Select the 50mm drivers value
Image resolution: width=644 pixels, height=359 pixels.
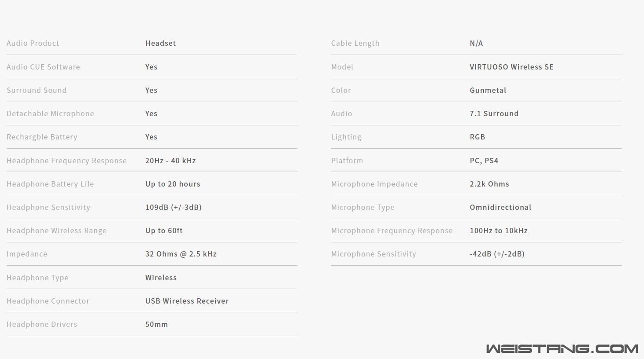tap(156, 324)
